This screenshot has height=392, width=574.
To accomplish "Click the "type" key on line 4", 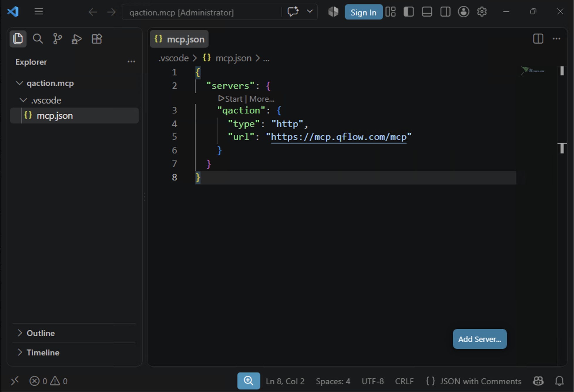I will click(244, 124).
